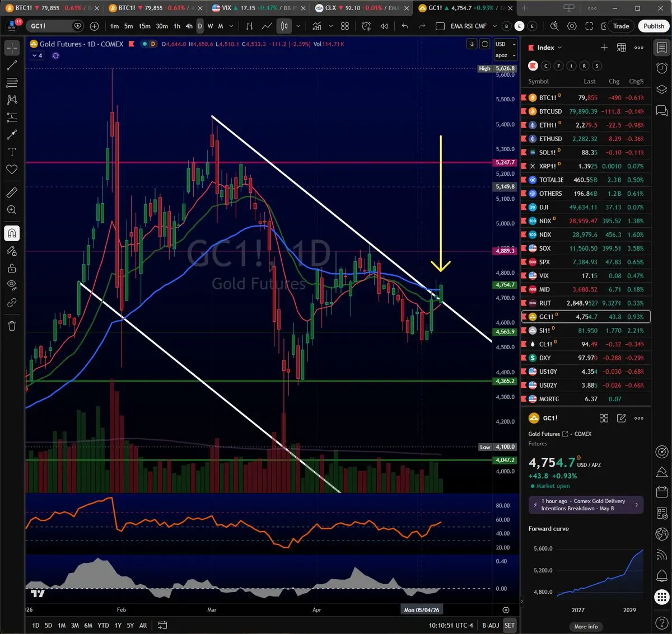672x634 pixels.
Task: Open the link drawings icon
Action: [x=12, y=303]
